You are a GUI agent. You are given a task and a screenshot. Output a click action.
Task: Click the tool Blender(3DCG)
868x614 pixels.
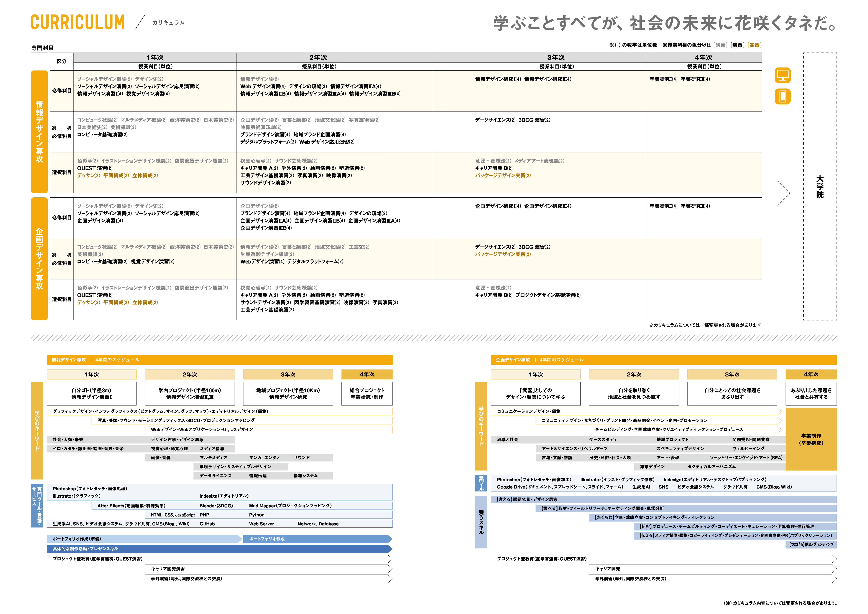(216, 506)
